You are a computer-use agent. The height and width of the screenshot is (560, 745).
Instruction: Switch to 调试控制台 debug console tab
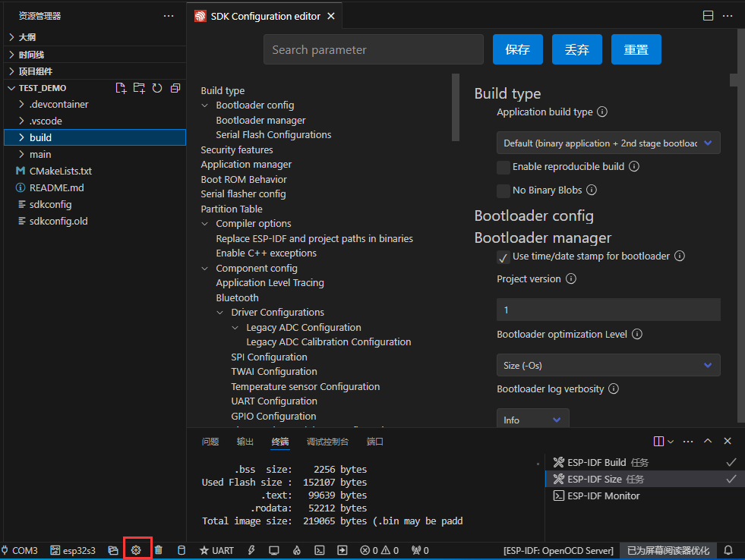click(327, 442)
